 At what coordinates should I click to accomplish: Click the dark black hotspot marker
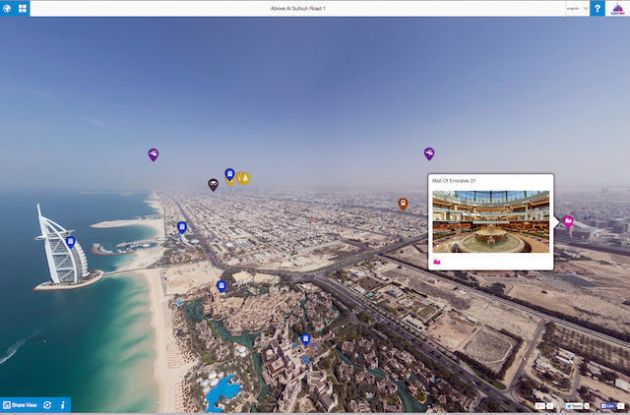point(213,184)
